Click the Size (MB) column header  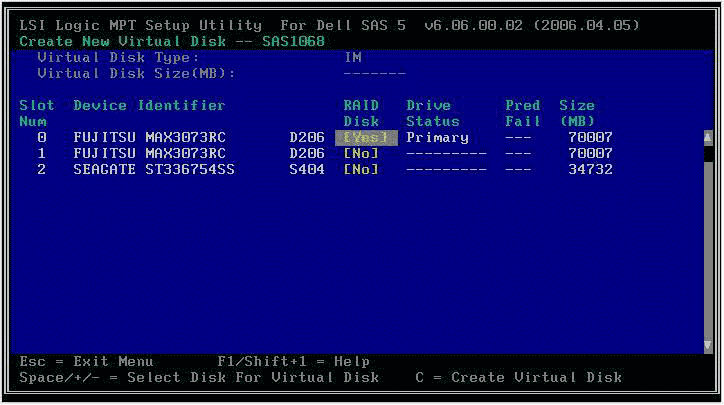pyautogui.click(x=577, y=114)
